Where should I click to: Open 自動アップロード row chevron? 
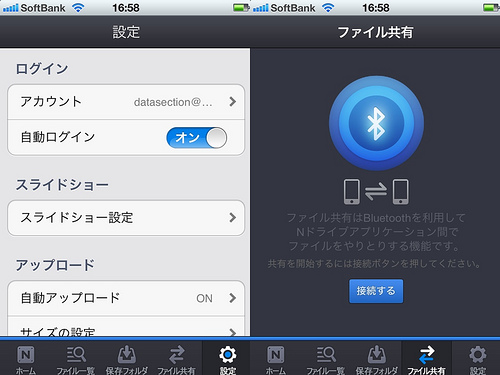(x=233, y=298)
